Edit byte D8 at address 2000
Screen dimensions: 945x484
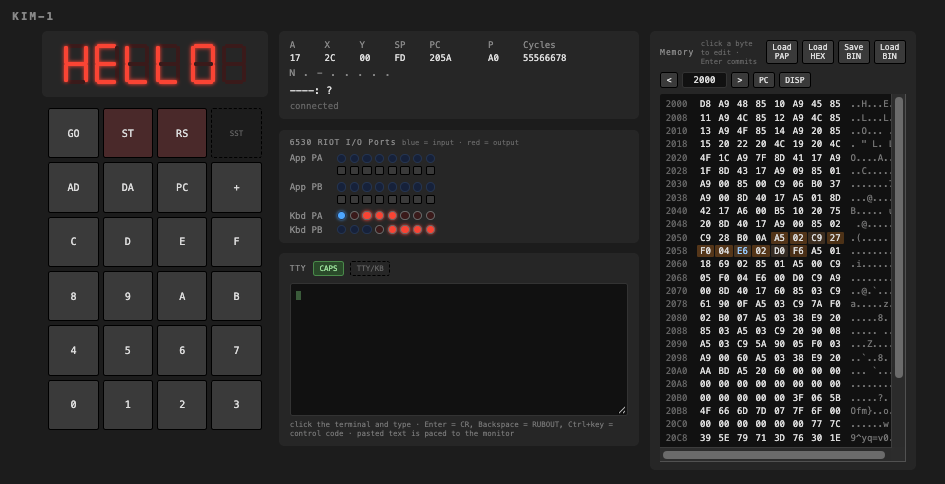705,104
